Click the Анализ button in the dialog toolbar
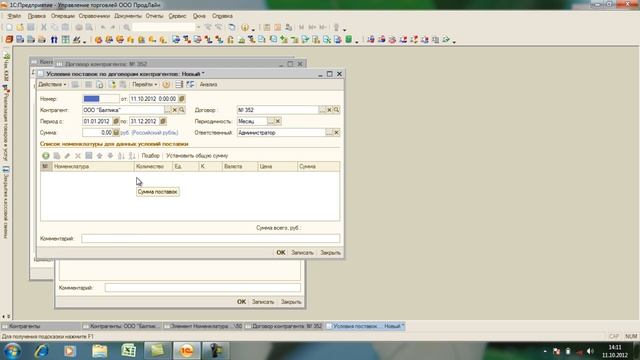 (208, 84)
